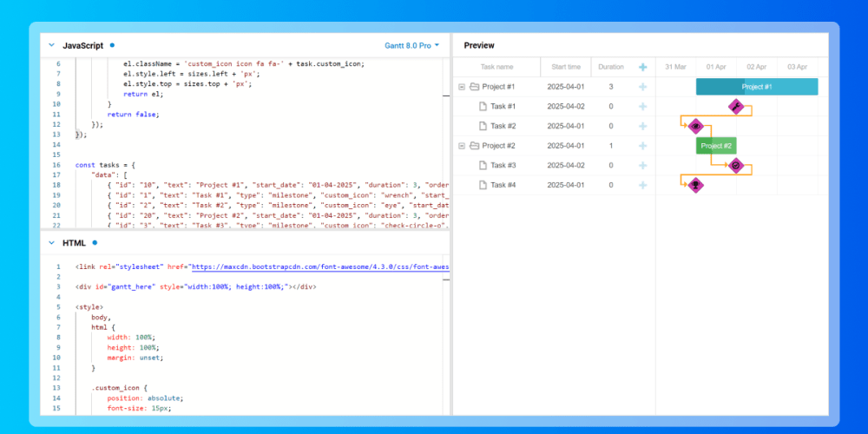
Task: Click Project #1 folder icon
Action: coord(473,86)
